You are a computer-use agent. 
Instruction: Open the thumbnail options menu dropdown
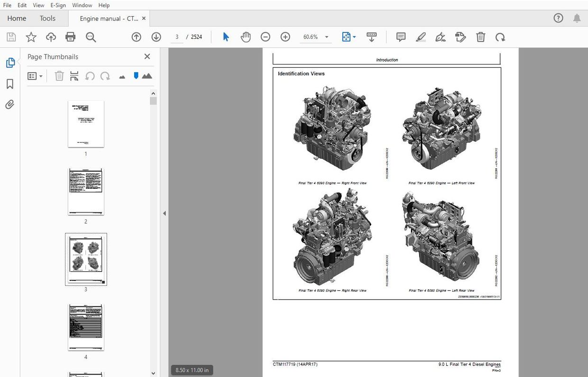35,76
